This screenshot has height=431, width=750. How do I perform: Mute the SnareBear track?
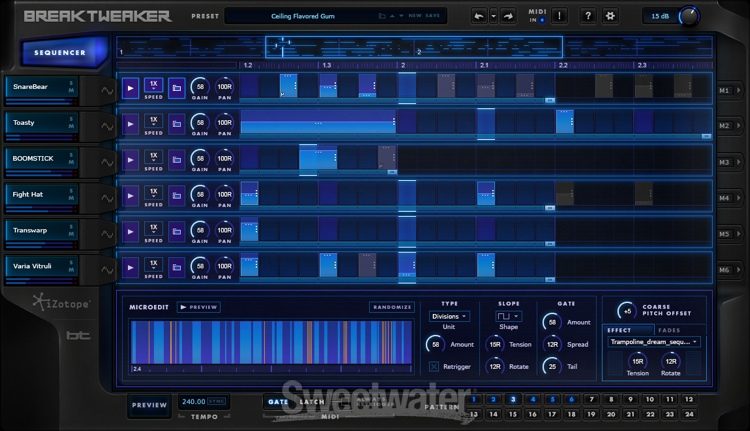point(71,90)
